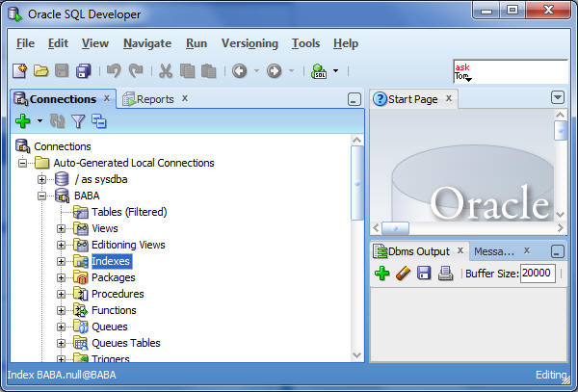Open the Tools menu
Image resolution: width=578 pixels, height=392 pixels.
coord(305,43)
